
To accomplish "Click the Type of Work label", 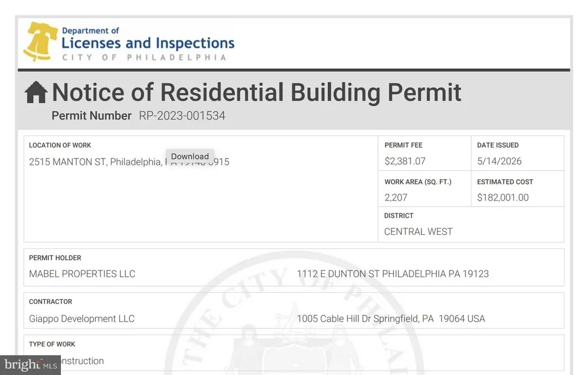I will (52, 344).
